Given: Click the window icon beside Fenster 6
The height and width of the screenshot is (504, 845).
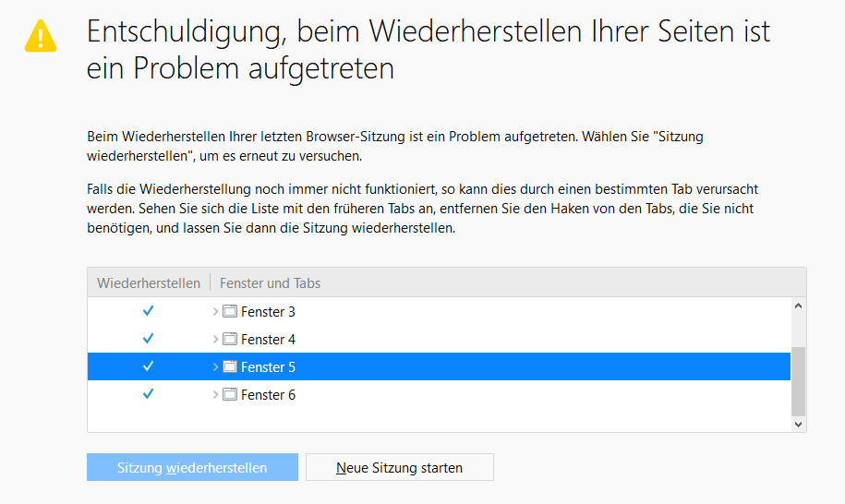Looking at the screenshot, I should coord(230,395).
